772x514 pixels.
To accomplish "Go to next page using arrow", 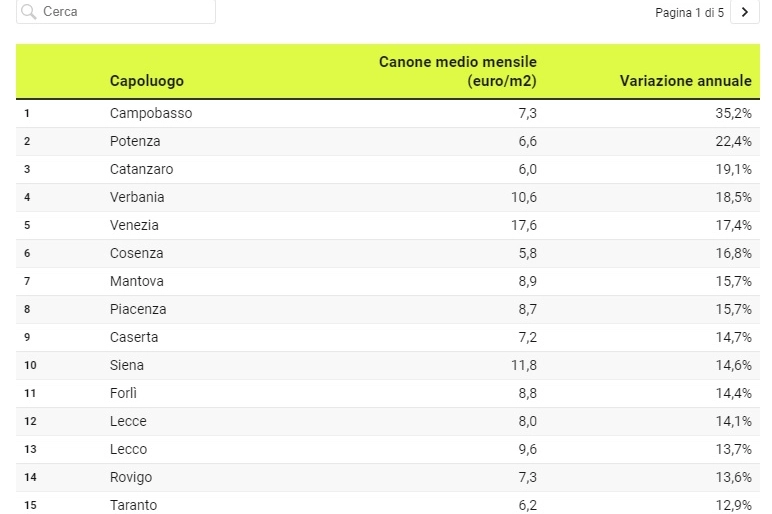I will tap(744, 12).
